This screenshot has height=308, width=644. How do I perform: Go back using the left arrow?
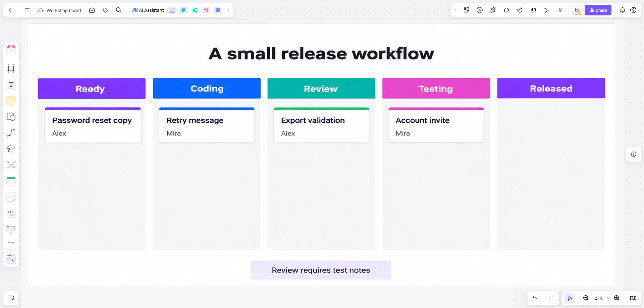(11, 10)
